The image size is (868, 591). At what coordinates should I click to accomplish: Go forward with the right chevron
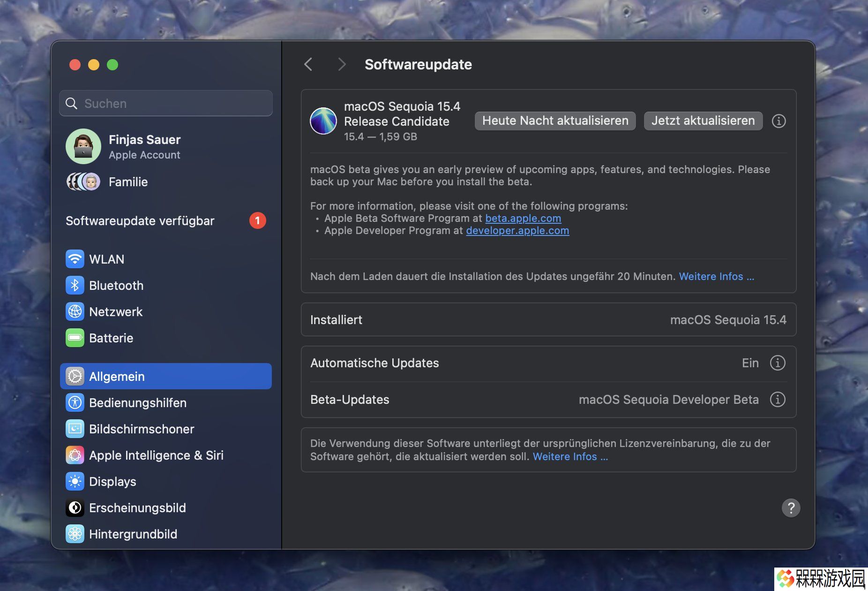pos(342,64)
